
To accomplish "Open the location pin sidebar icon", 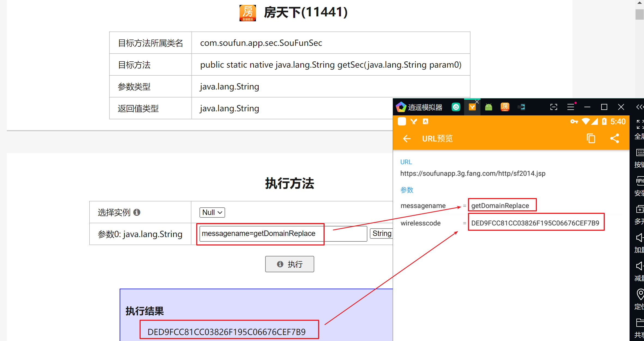I will click(640, 294).
